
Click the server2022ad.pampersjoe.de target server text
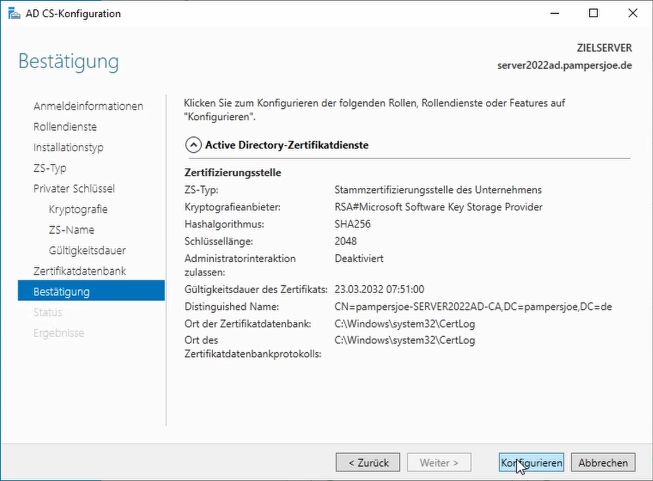[x=566, y=64]
